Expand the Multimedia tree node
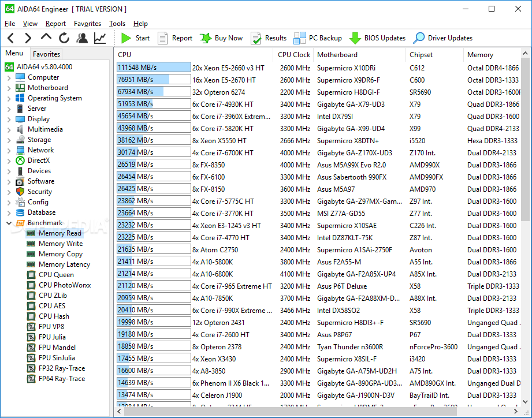Screen dimensions: 532x418 9,130
